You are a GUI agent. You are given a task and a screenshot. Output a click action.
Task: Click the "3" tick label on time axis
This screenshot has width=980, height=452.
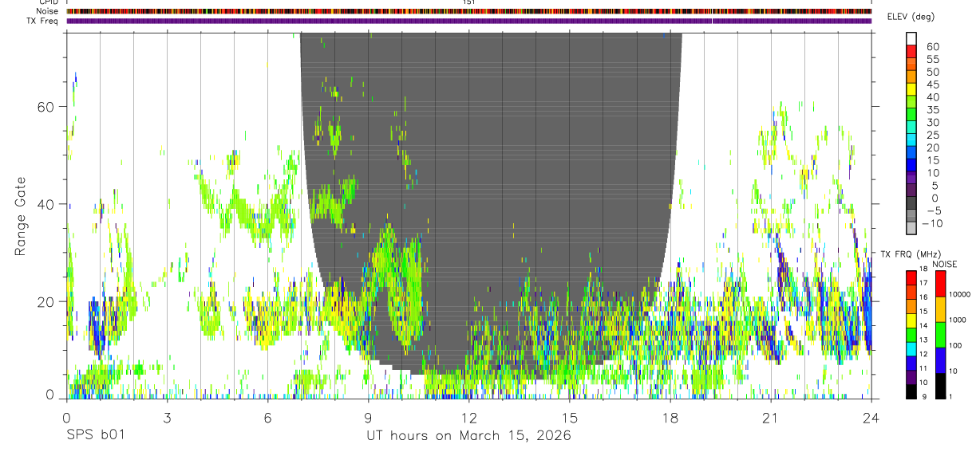click(167, 417)
